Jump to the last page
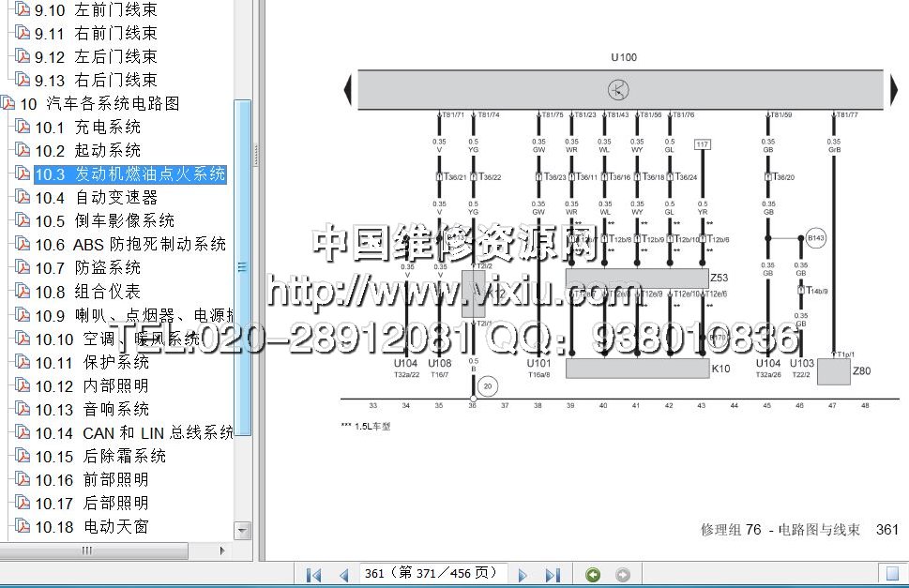The width and height of the screenshot is (909, 588). click(x=553, y=575)
